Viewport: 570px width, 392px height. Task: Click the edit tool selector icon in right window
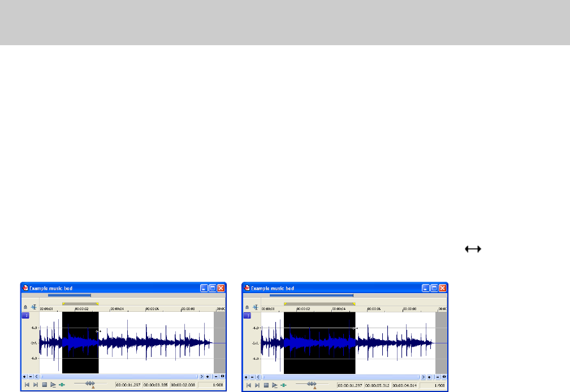click(256, 307)
